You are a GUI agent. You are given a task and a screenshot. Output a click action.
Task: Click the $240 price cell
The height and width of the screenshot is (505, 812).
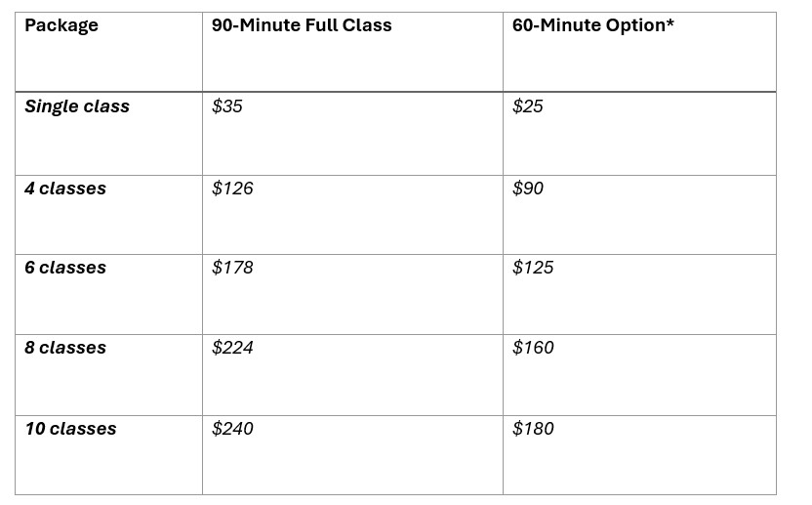coord(232,429)
